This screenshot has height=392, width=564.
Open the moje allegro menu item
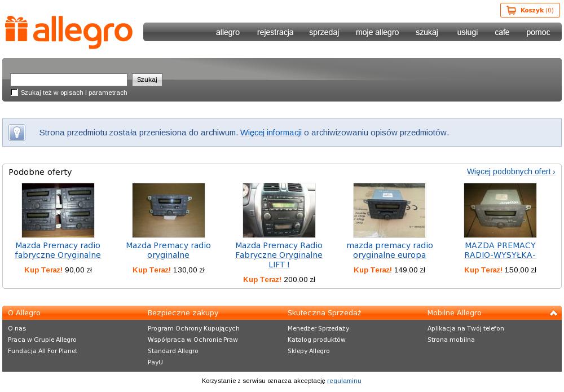pos(377,32)
